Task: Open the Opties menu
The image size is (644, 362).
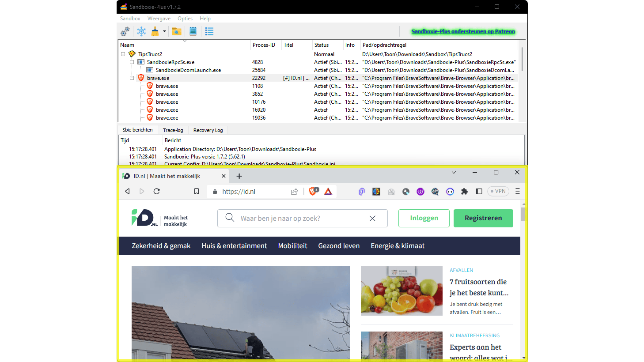Action: click(x=185, y=19)
